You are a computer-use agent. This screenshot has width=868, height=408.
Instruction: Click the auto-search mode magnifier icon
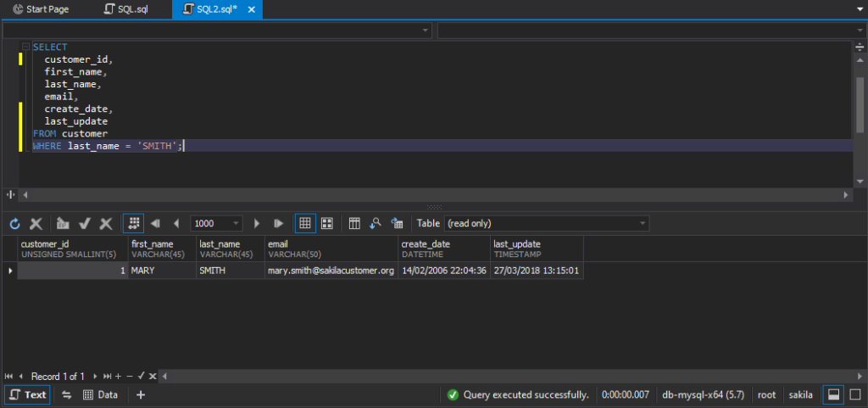[376, 224]
